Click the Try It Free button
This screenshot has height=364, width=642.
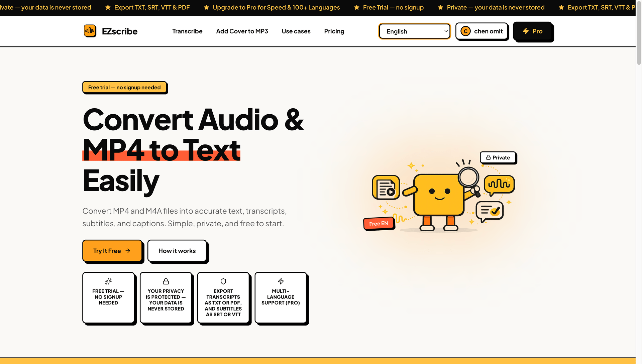[112, 251]
